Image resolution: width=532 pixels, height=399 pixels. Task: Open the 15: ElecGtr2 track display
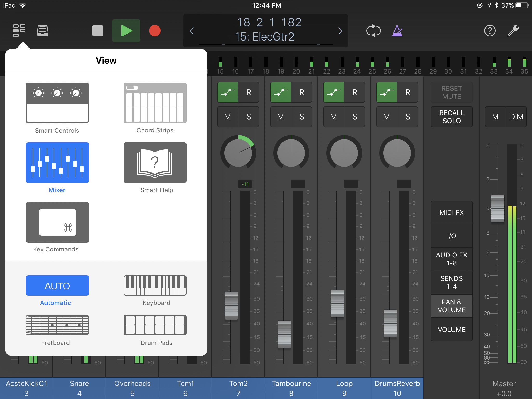pyautogui.click(x=265, y=36)
